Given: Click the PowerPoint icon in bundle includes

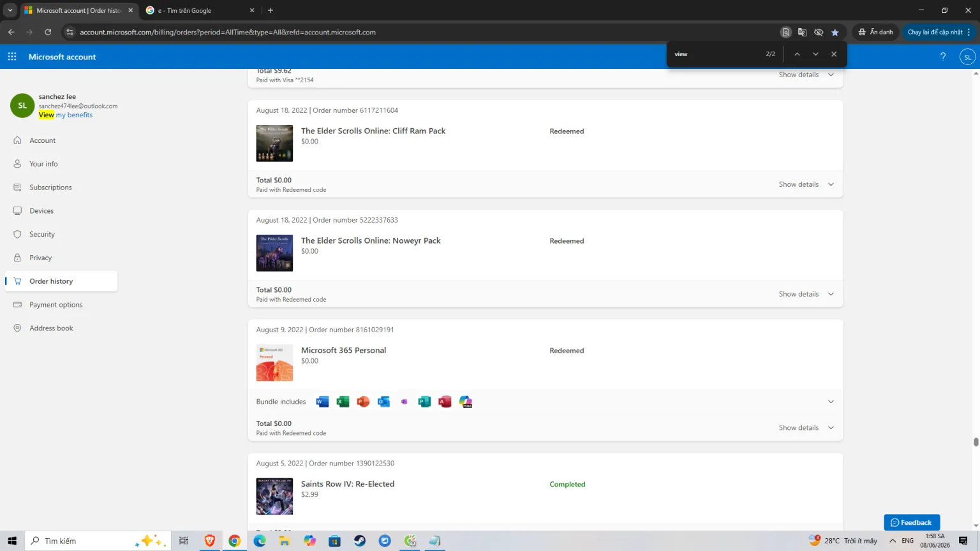Looking at the screenshot, I should [x=363, y=402].
